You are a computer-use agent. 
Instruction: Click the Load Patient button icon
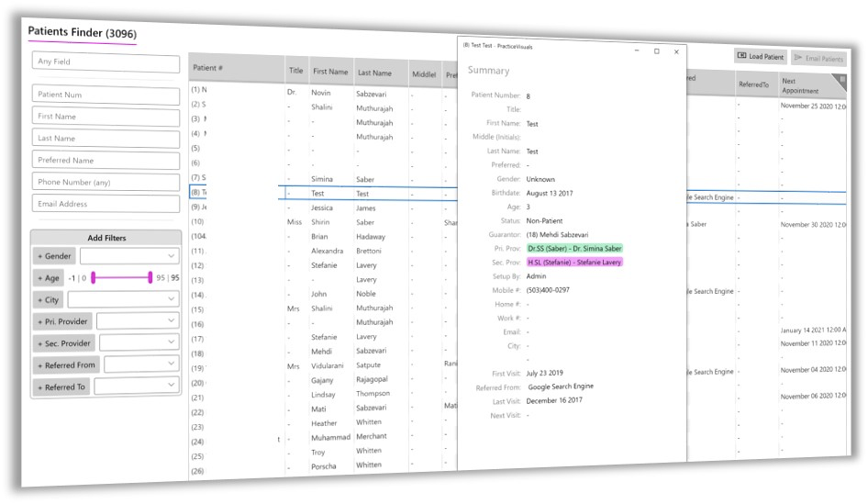tap(742, 57)
